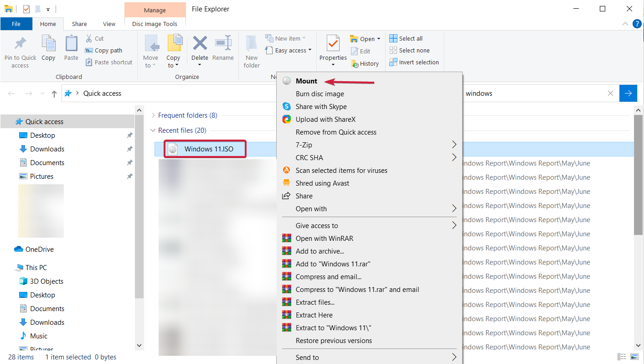This screenshot has height=364, width=644.
Task: Expand the Give access to submenu
Action: point(369,226)
